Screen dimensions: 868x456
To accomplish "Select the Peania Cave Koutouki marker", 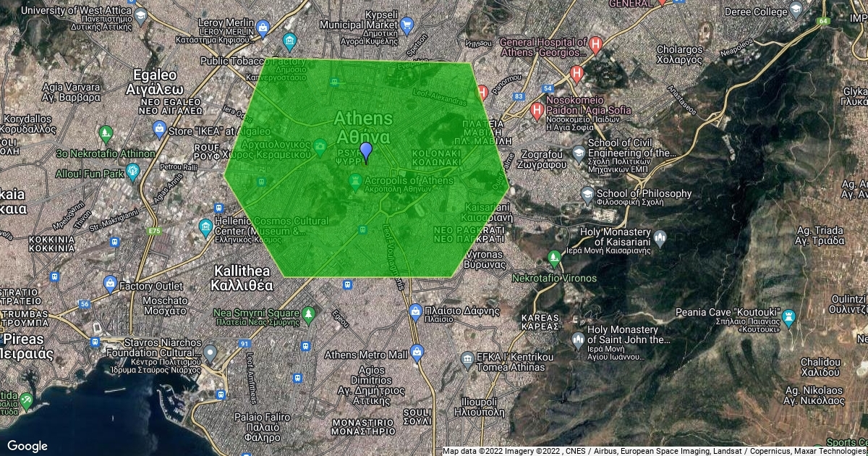I will [788, 317].
